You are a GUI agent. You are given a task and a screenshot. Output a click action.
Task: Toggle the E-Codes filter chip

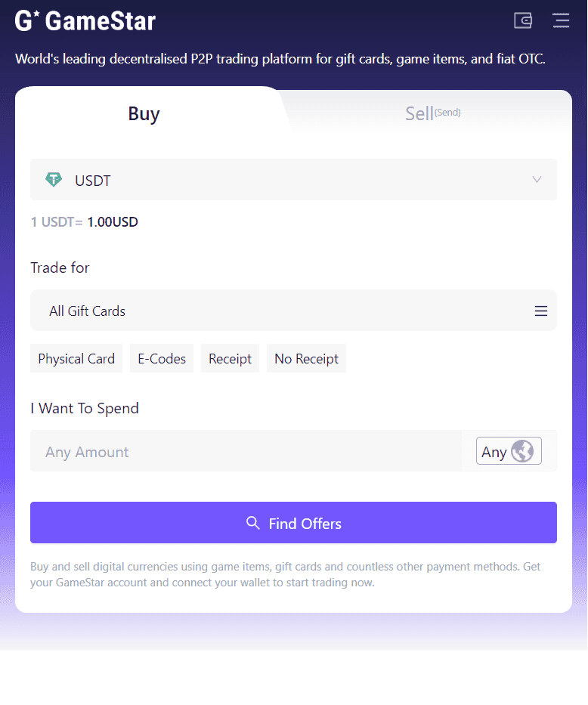pyautogui.click(x=162, y=358)
